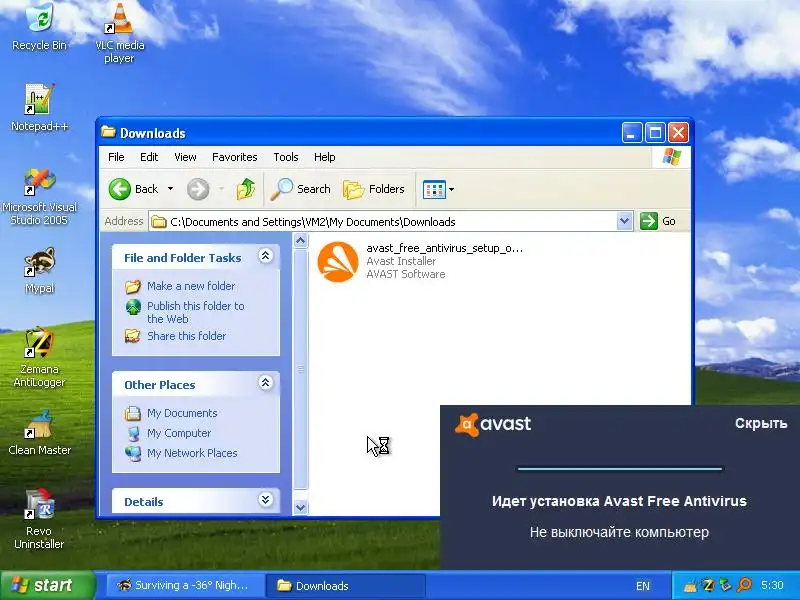800x600 pixels.
Task: Click the green Go button
Action: pyautogui.click(x=658, y=221)
